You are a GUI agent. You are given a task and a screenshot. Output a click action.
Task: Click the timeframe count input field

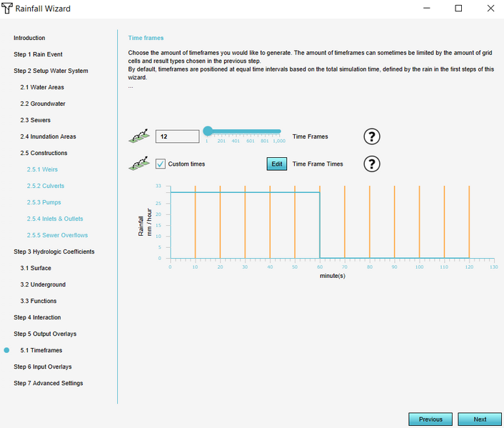click(177, 136)
